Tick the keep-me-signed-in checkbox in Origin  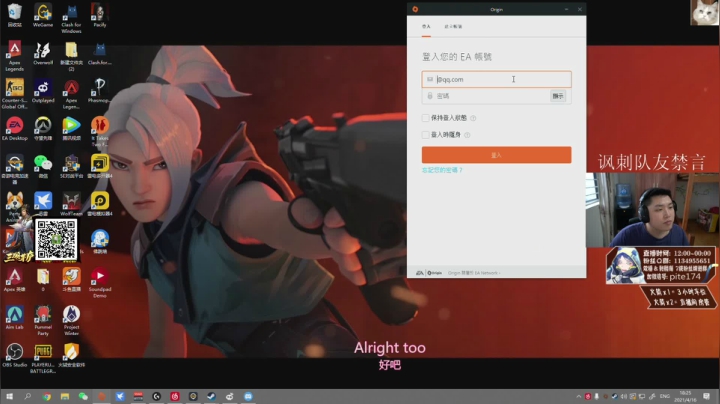[425, 118]
